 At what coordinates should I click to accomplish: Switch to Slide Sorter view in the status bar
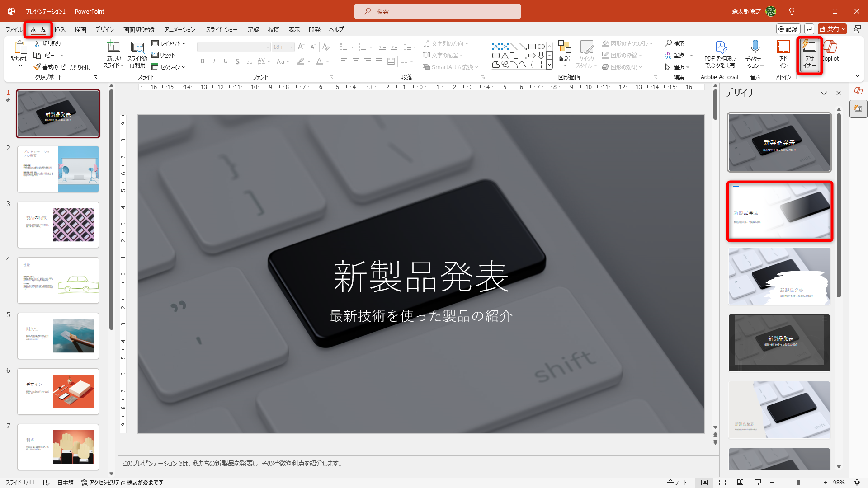[722, 483]
